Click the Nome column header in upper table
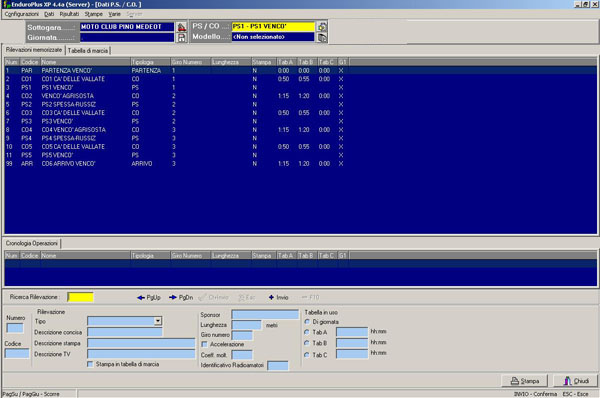Image resolution: width=600 pixels, height=398 pixels. click(85, 62)
